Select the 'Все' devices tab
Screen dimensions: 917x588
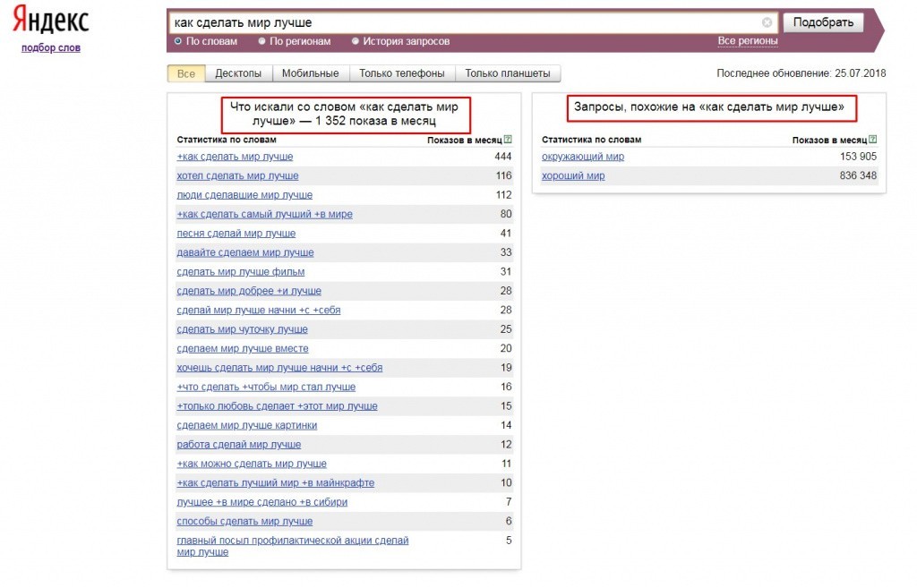click(186, 73)
